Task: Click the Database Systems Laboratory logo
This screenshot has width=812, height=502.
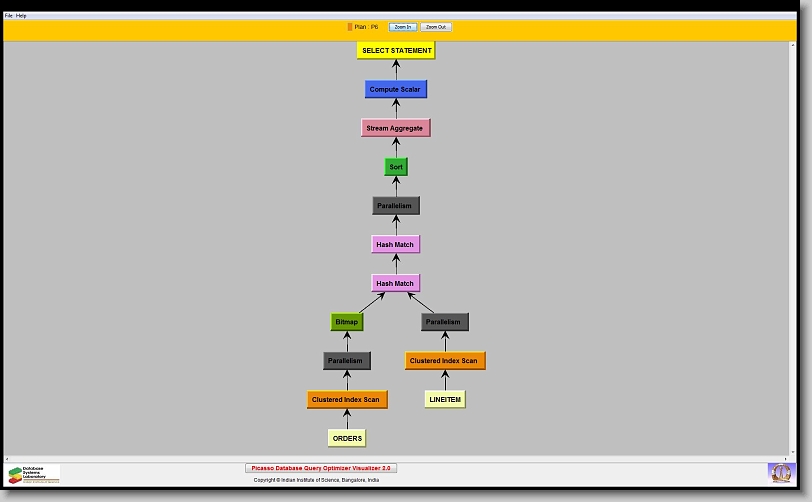Action: (x=33, y=474)
